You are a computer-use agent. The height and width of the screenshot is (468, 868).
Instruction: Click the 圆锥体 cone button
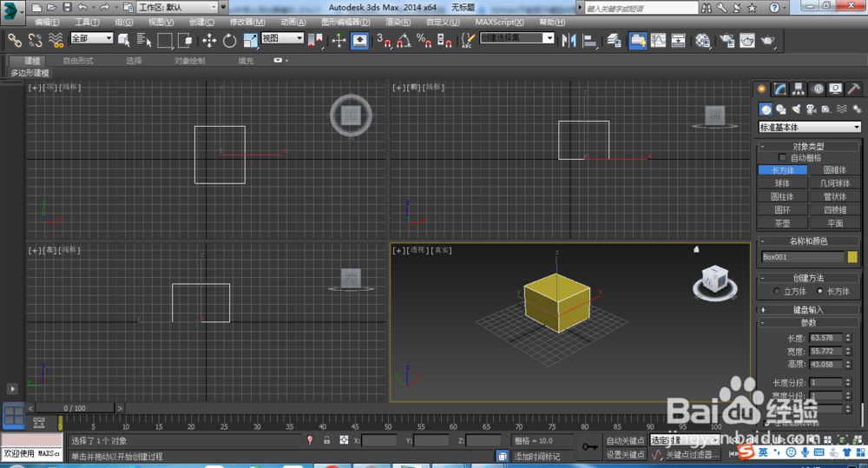[835, 170]
